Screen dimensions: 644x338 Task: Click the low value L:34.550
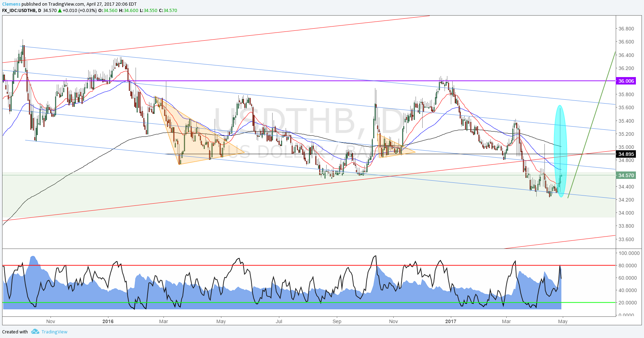(149, 10)
